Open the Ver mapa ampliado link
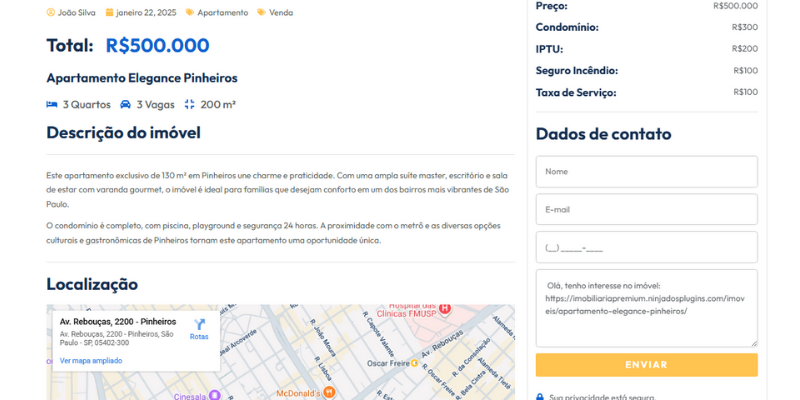The image size is (800, 400). (x=91, y=360)
